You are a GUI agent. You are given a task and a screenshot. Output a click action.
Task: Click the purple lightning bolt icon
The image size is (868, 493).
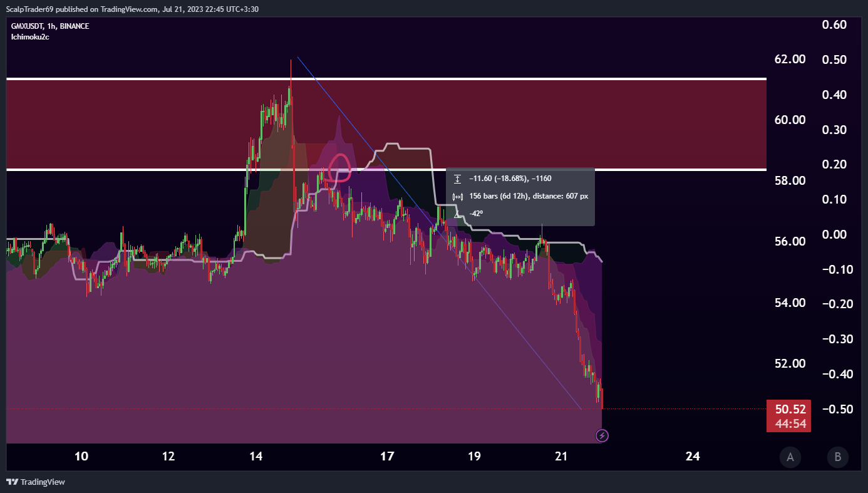tap(602, 435)
